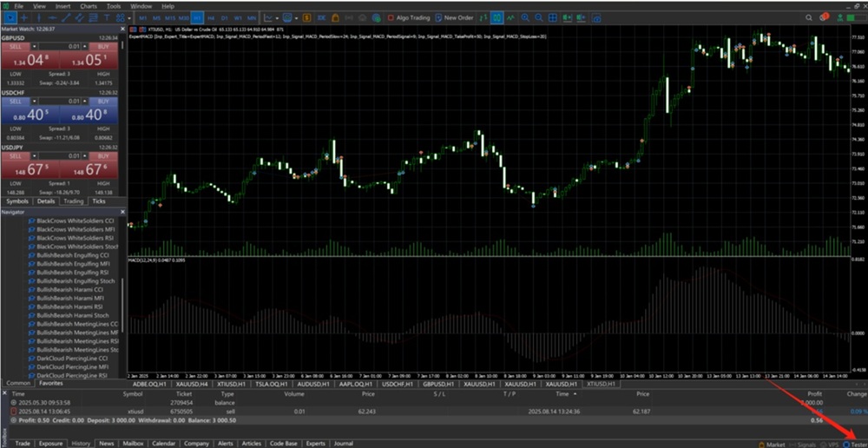868x448 pixels.
Task: Click the New Order button
Action: 455,17
